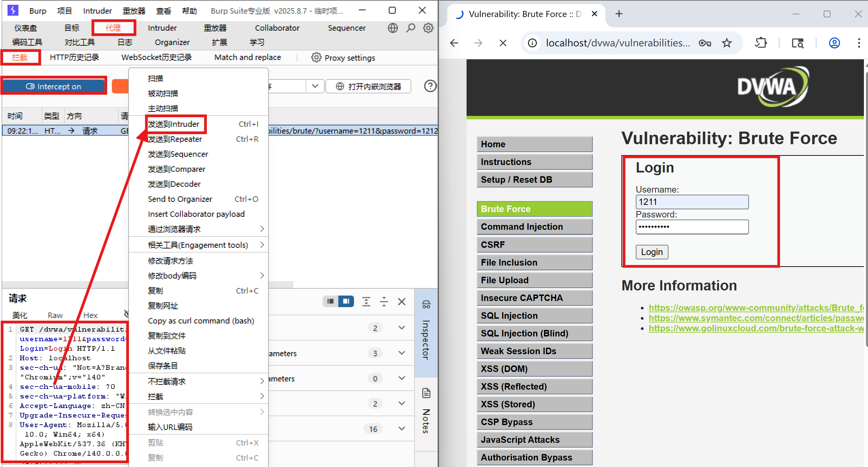The image size is (868, 467).
Task: Click the globe icon in Burp toolbar
Action: 393,28
